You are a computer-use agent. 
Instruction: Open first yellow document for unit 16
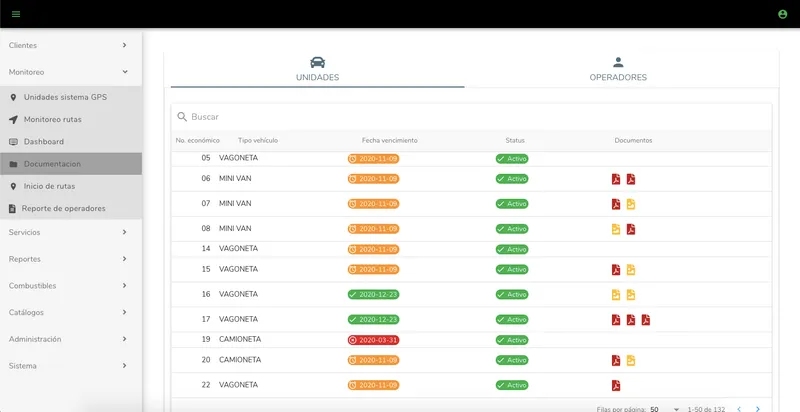coord(616,295)
